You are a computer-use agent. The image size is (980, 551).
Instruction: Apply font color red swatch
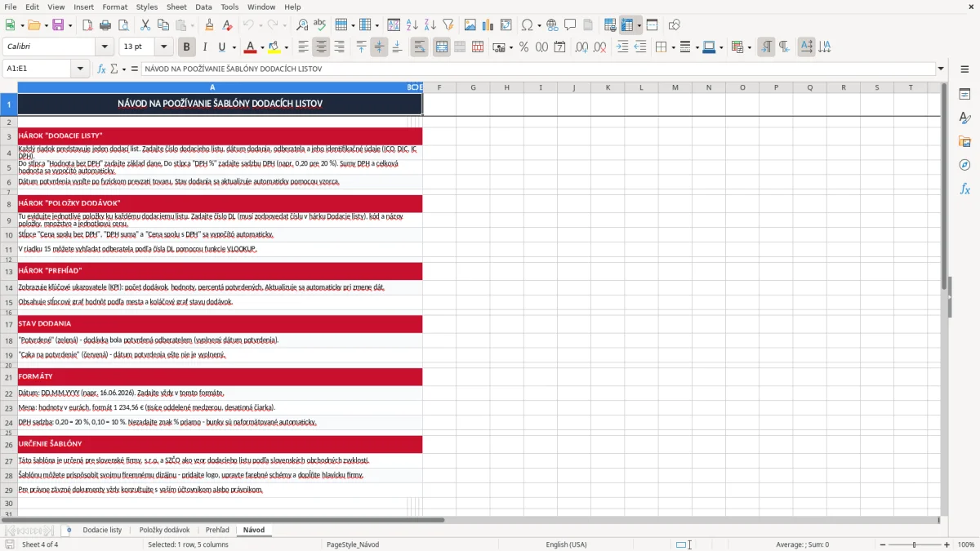250,47
